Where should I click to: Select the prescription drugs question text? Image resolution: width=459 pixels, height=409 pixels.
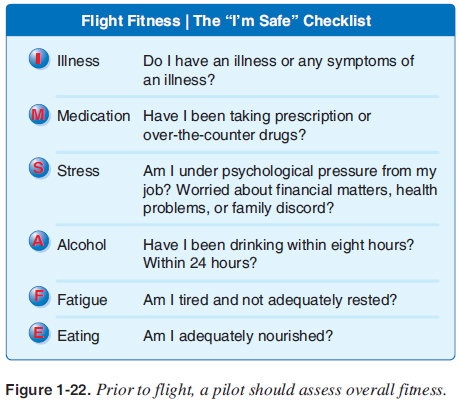257,126
